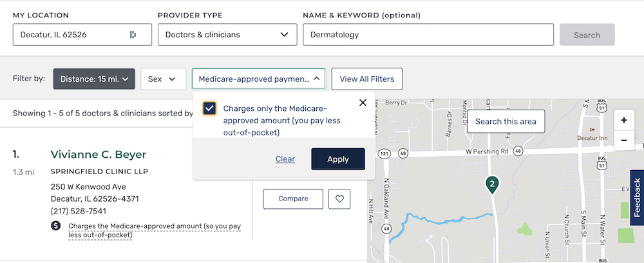Open the Sex filter dropdown
Viewport: 644px width, 263px height.
pos(164,79)
